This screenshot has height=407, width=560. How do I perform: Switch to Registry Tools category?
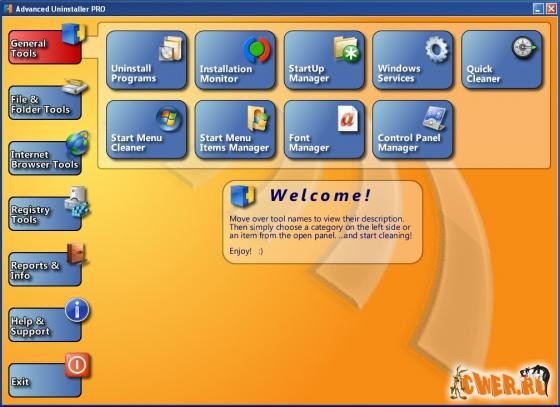coord(45,214)
